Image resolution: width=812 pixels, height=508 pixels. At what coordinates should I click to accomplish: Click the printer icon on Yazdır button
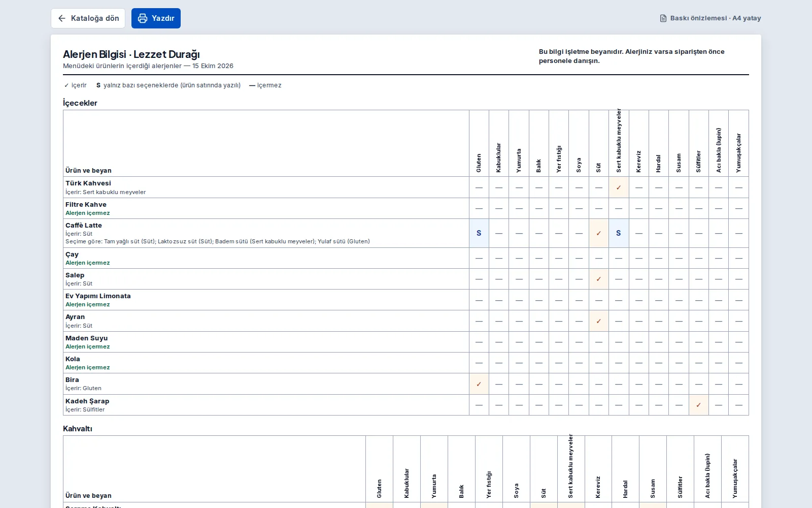[x=143, y=18]
